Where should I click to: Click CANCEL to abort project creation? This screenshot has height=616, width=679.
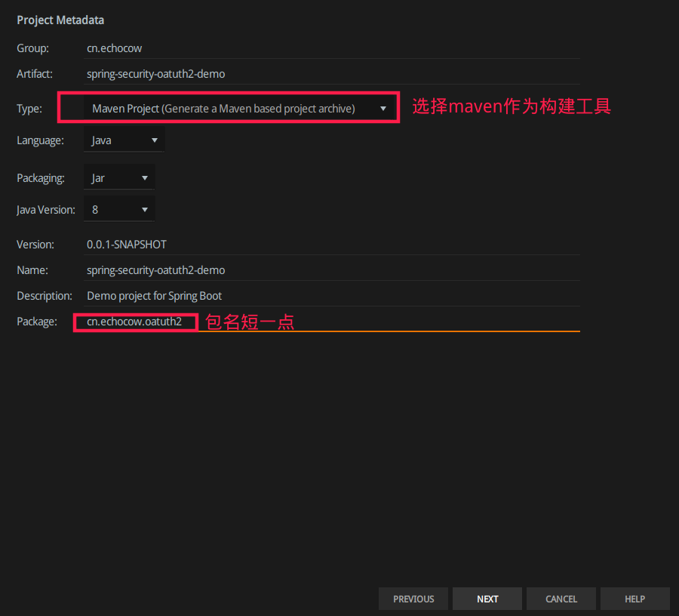click(x=561, y=598)
